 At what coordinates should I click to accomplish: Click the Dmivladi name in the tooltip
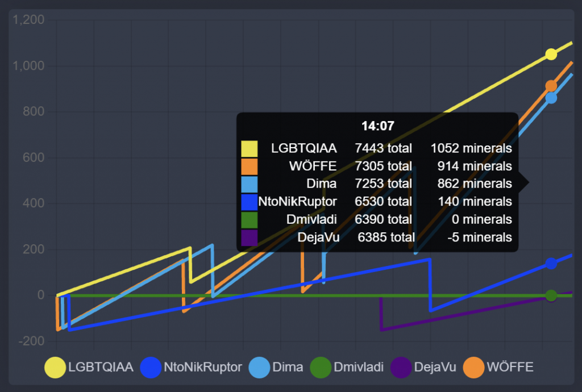(x=311, y=219)
